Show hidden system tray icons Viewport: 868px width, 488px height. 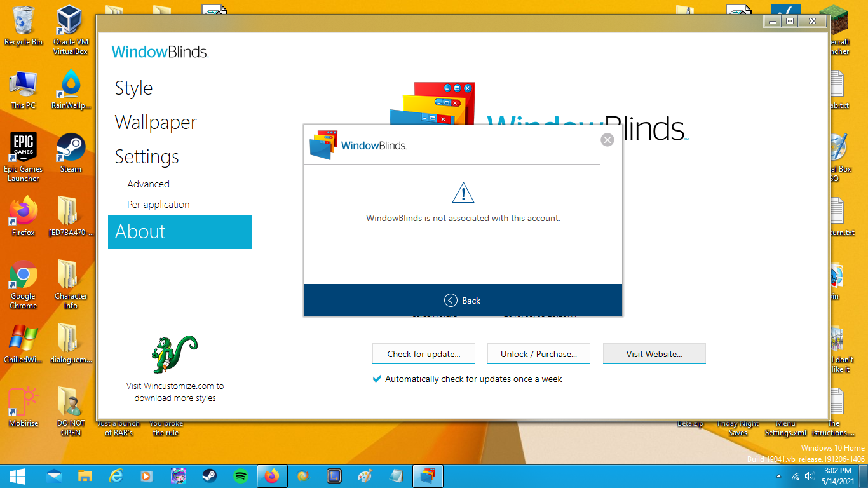779,476
